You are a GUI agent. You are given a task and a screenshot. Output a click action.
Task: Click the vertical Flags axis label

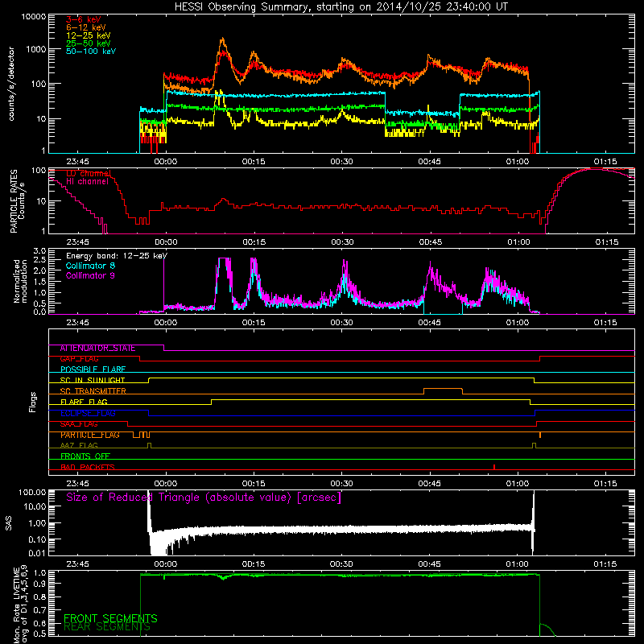point(33,402)
